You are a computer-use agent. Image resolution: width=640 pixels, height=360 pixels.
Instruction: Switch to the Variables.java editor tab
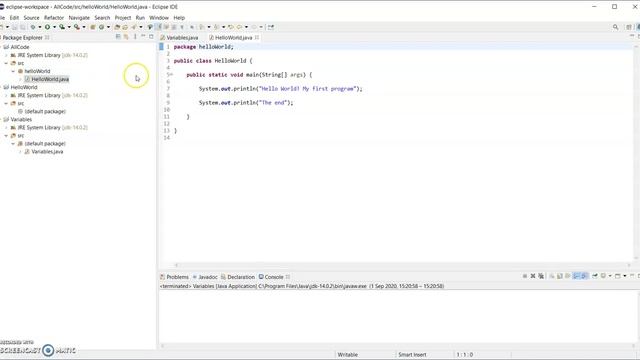tap(179, 37)
